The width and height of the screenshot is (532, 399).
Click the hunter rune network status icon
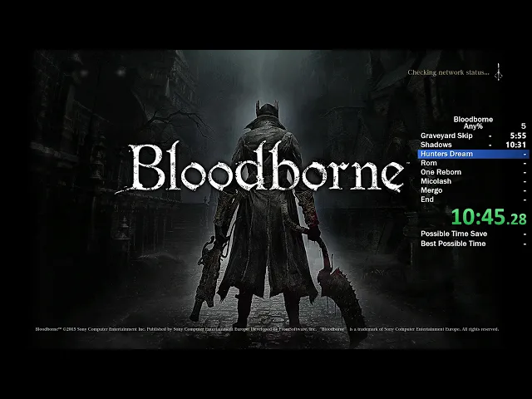(499, 72)
